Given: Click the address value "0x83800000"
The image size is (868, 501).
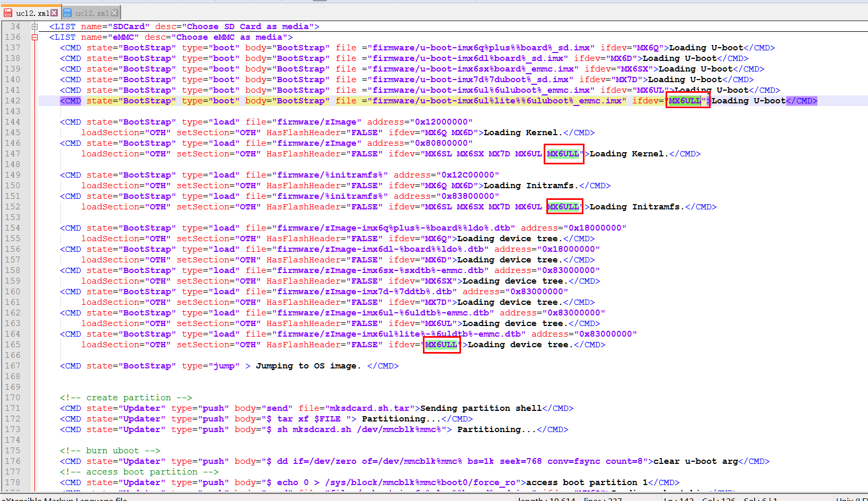Looking at the screenshot, I should (467, 196).
